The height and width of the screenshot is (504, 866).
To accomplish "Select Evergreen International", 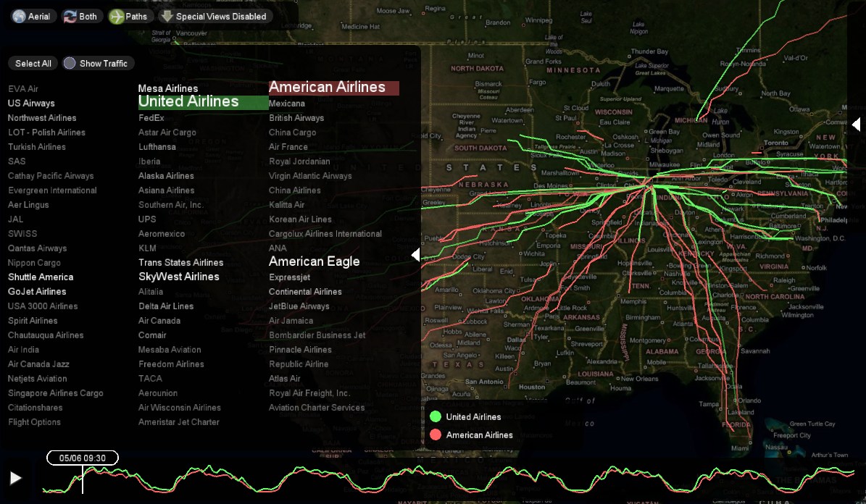I will [x=52, y=190].
